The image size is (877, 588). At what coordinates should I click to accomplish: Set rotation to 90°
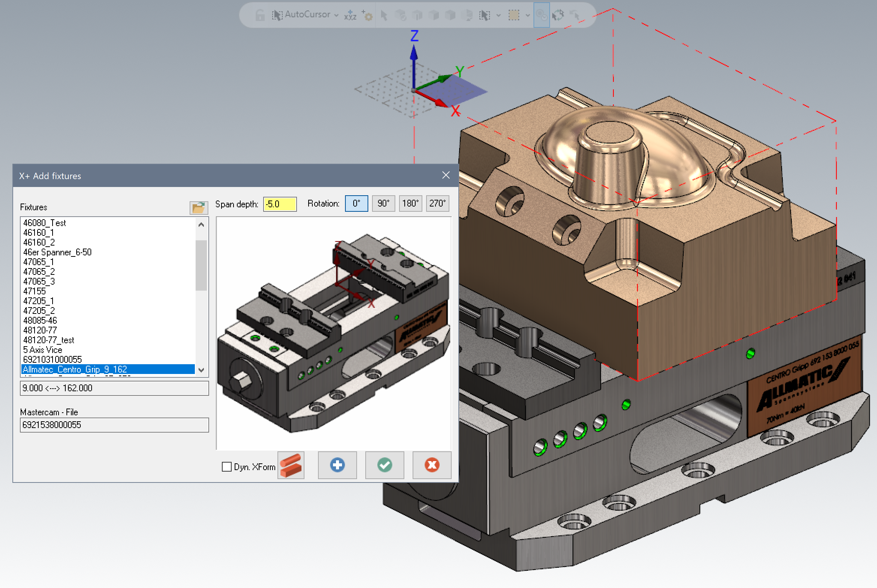click(x=383, y=204)
